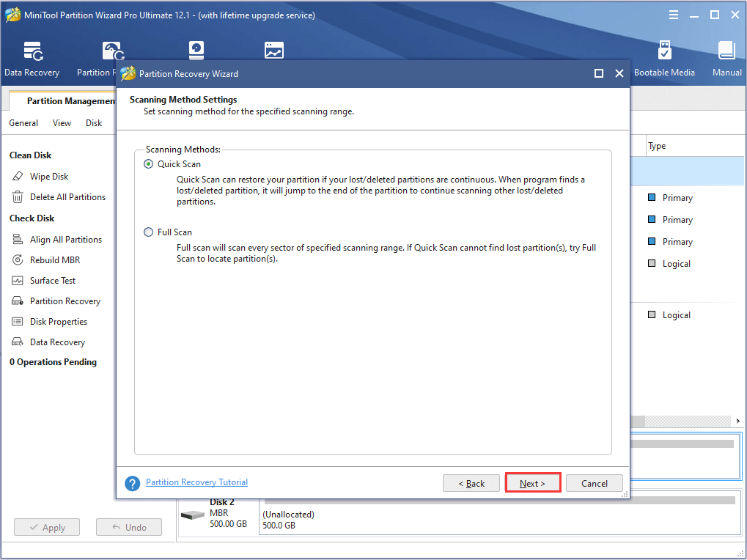Click the Wipe Disk label

coord(49,176)
